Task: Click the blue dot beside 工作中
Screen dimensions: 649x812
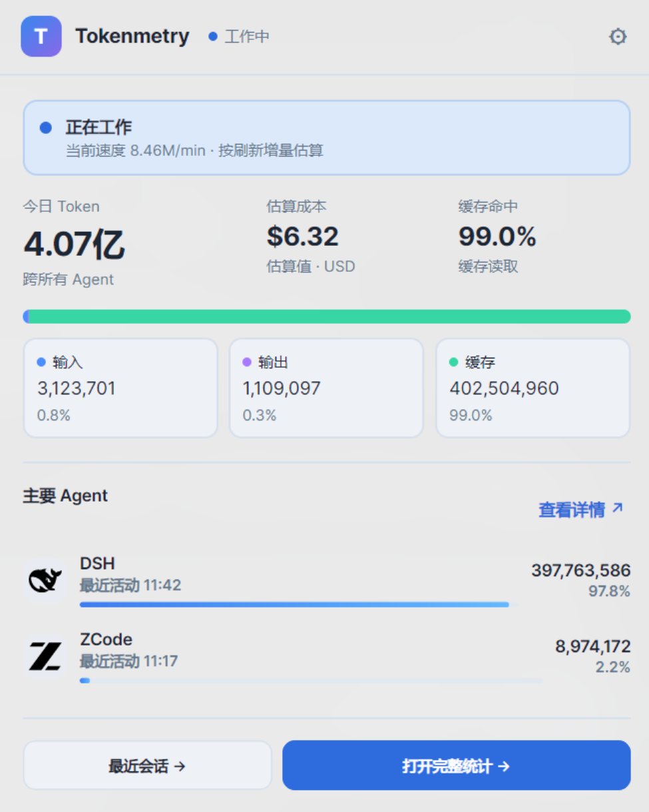Action: [213, 37]
